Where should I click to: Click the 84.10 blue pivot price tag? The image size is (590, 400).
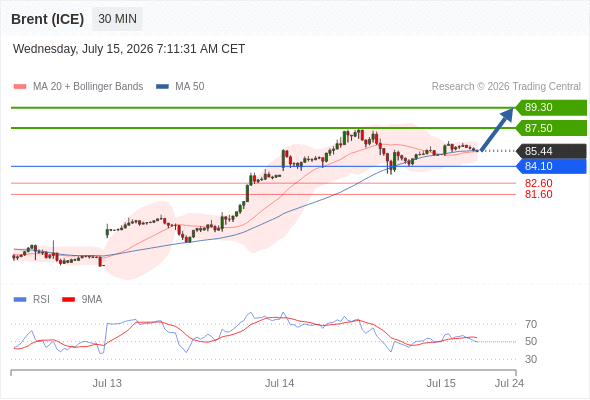551,166
